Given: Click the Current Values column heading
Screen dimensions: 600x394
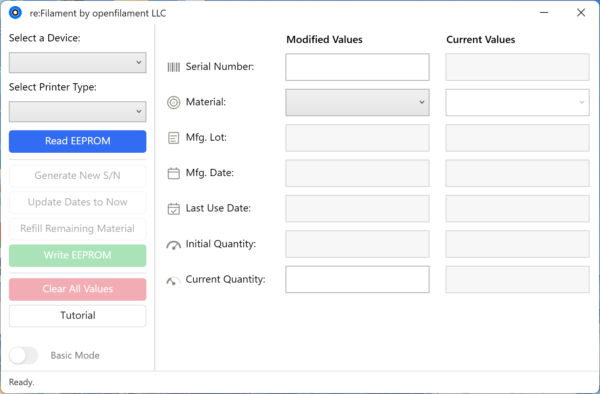Looking at the screenshot, I should (481, 40).
